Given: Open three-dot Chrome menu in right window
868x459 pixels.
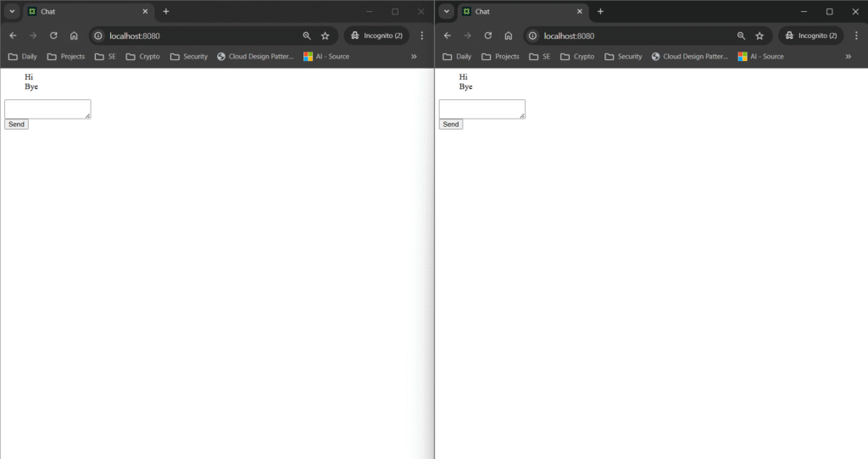Looking at the screenshot, I should click(856, 36).
